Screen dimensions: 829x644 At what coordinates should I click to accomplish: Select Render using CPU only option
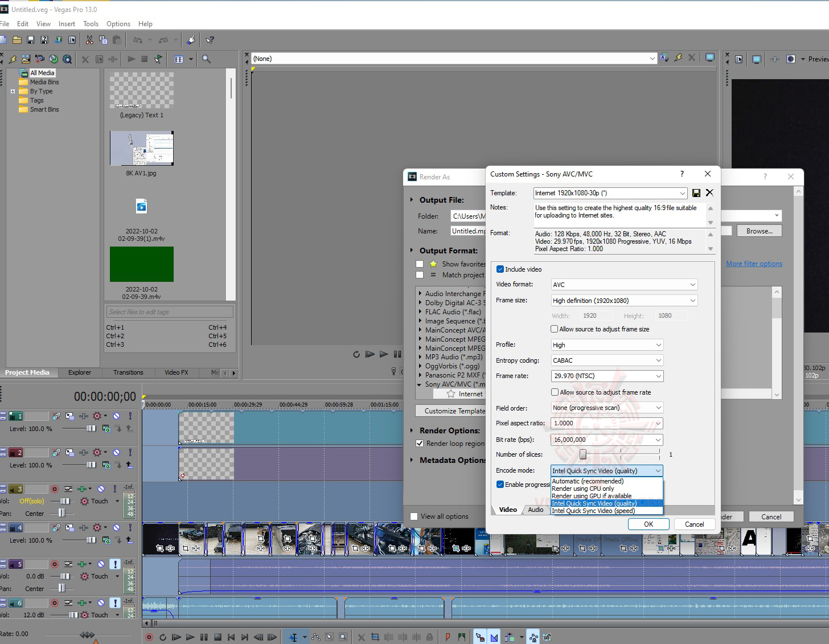(607, 489)
